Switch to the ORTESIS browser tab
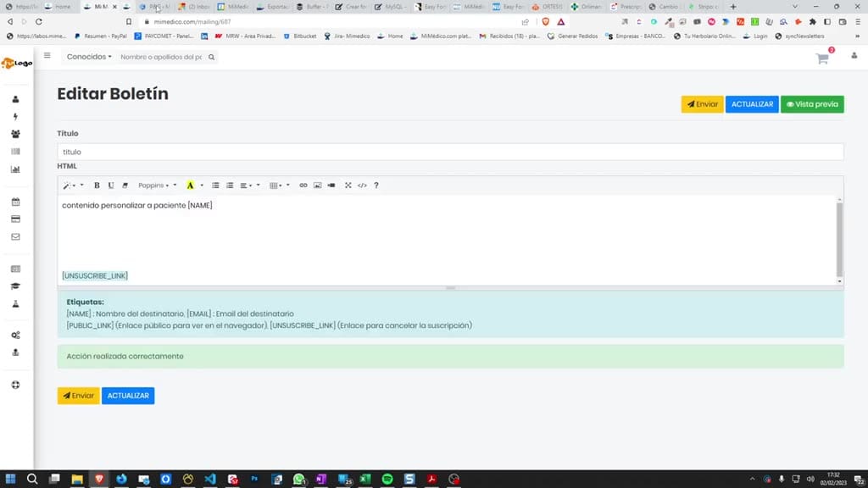Image resolution: width=868 pixels, height=488 pixels. [548, 7]
